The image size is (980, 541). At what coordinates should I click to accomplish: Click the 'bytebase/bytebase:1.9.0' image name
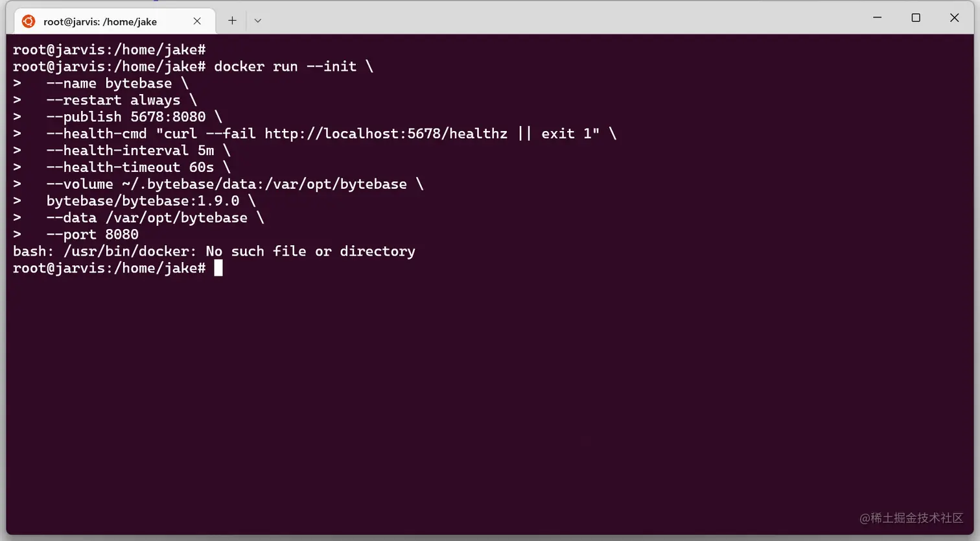143,201
